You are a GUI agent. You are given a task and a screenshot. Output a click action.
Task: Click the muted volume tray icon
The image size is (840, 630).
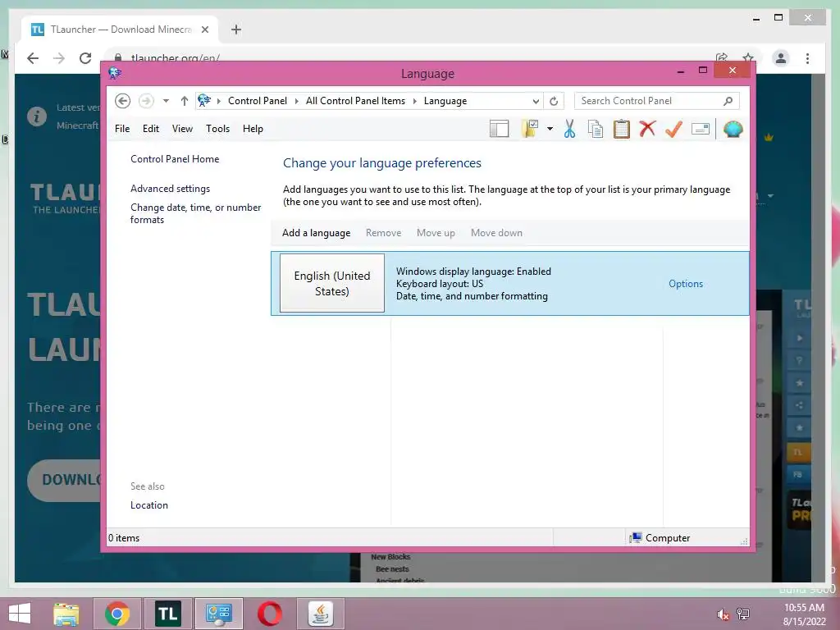pyautogui.click(x=724, y=614)
